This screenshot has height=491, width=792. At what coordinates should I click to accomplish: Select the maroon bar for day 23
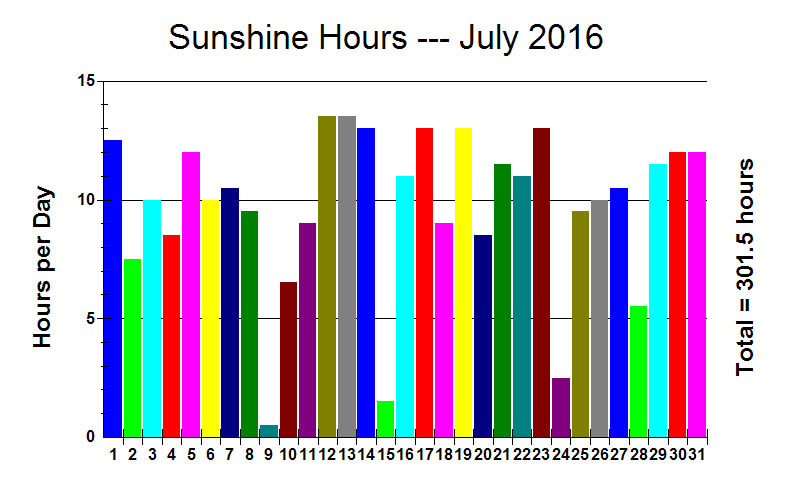(x=541, y=282)
